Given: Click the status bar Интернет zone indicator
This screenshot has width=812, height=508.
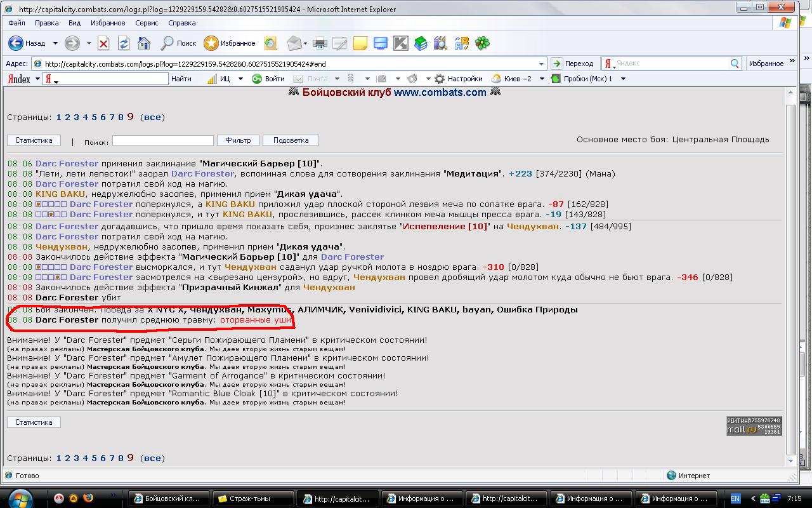Looking at the screenshot, I should tap(688, 475).
